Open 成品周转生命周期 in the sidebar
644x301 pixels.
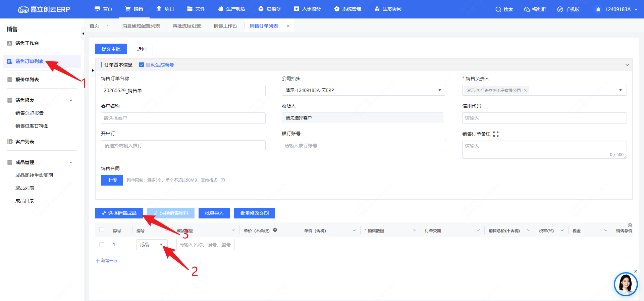pos(34,175)
